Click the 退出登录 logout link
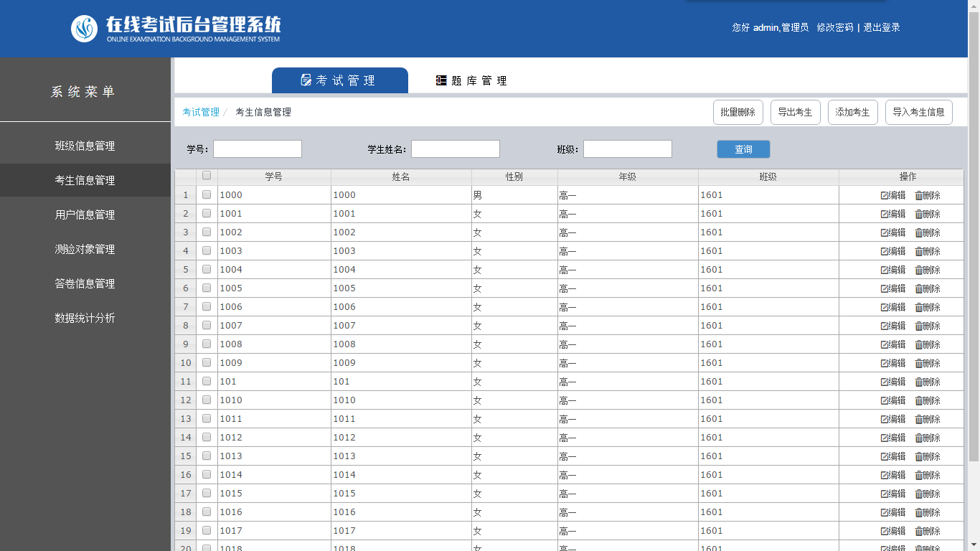980x551 pixels. pos(881,27)
